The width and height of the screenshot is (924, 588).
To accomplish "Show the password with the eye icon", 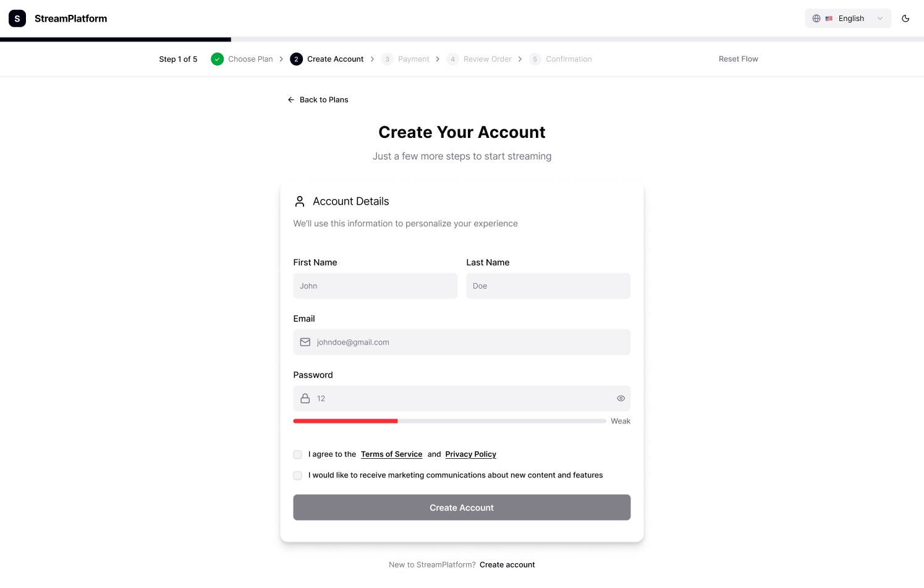I will (621, 398).
